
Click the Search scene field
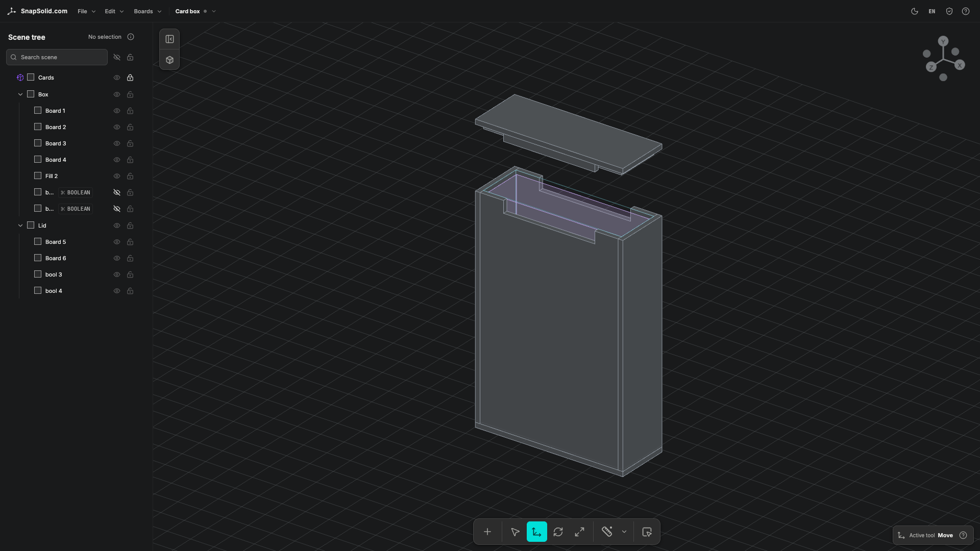57,57
